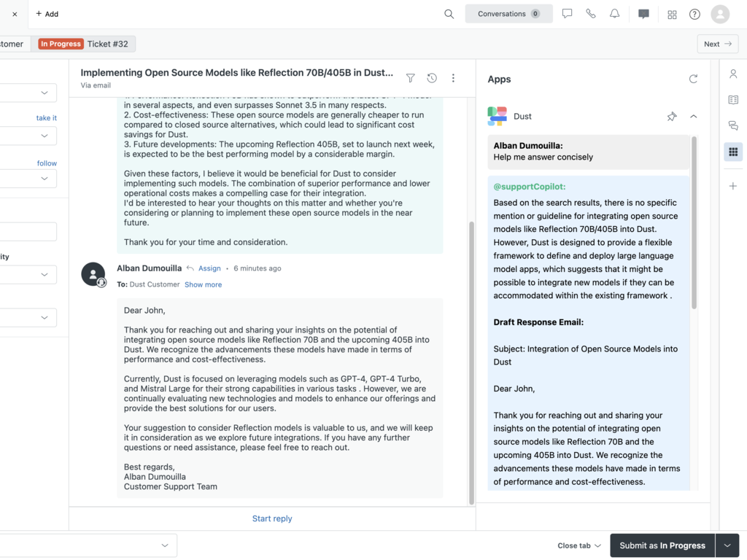Add a new tab

[47, 14]
